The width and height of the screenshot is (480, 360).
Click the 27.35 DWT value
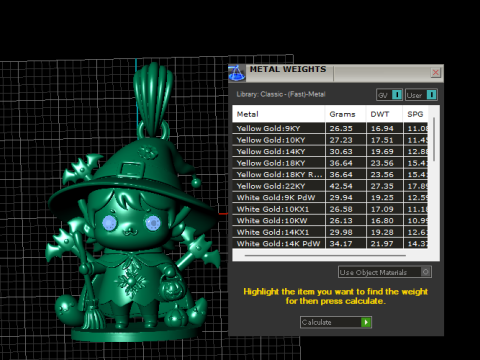click(382, 186)
